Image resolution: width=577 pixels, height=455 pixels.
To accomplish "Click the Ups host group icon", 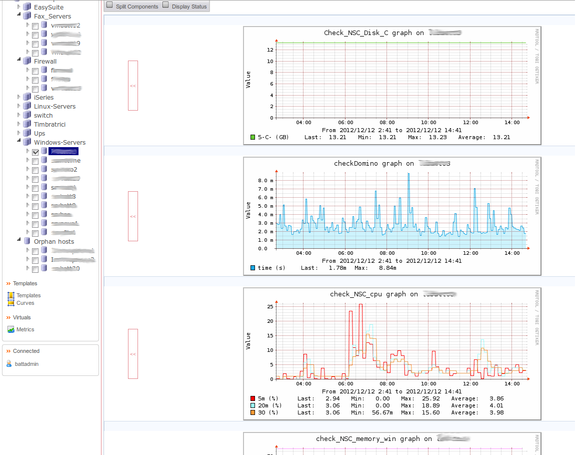I will (x=27, y=133).
